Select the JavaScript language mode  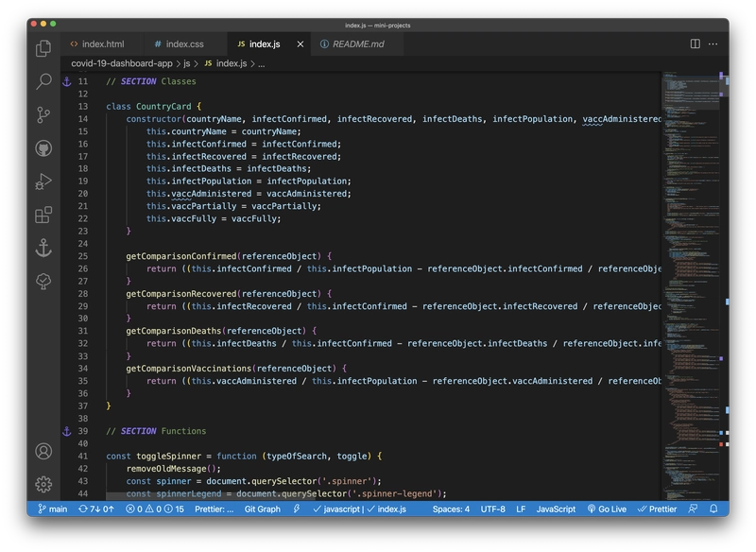[556, 509]
